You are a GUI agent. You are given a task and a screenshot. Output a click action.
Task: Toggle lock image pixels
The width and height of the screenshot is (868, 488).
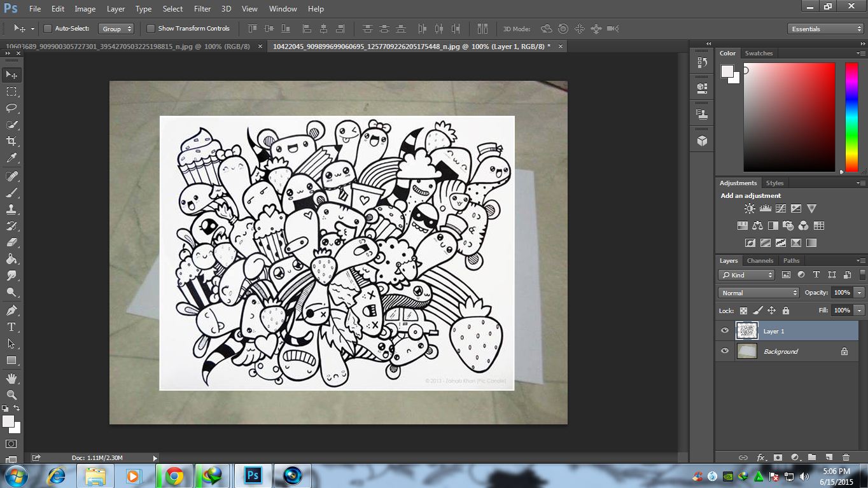pyautogui.click(x=757, y=310)
